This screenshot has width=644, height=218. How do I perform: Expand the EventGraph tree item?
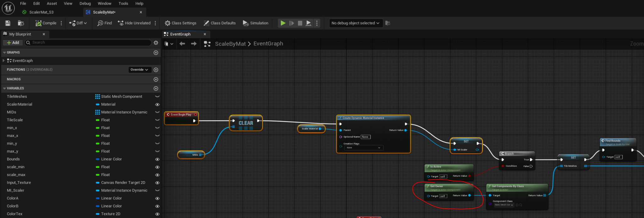click(4, 60)
